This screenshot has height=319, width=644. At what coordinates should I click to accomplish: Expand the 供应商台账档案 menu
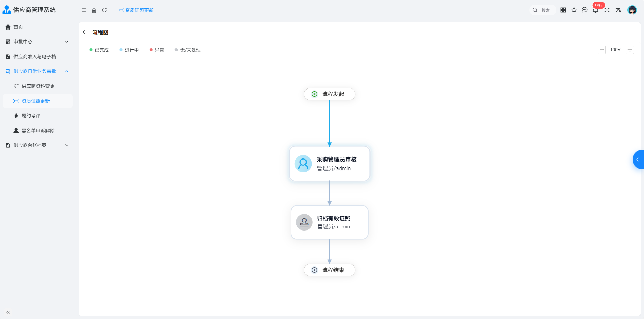(38, 145)
